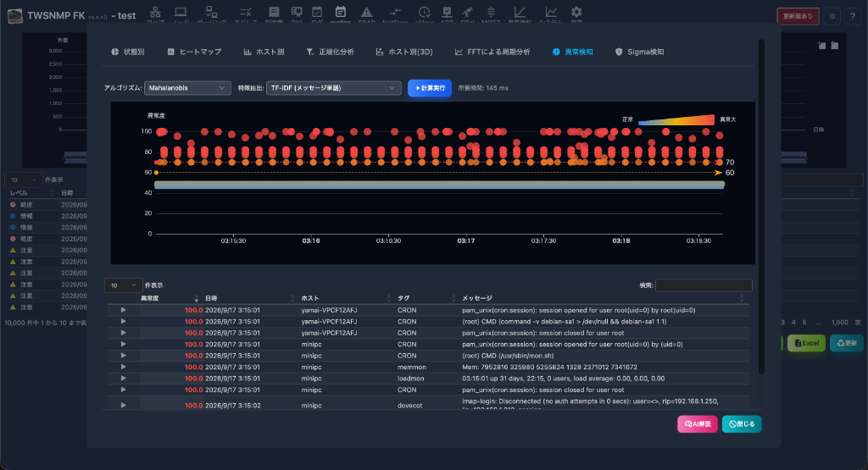Click the 所要時間: 145 ms text
The image size is (868, 470).
coord(482,88)
